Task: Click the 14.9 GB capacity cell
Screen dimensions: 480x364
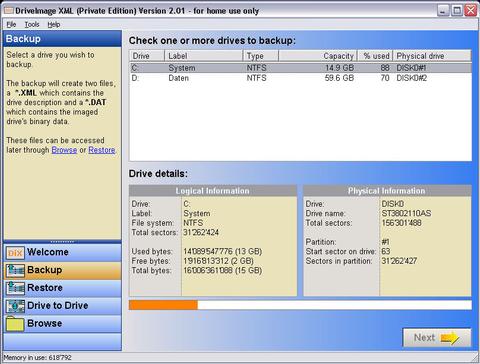Action: point(339,68)
